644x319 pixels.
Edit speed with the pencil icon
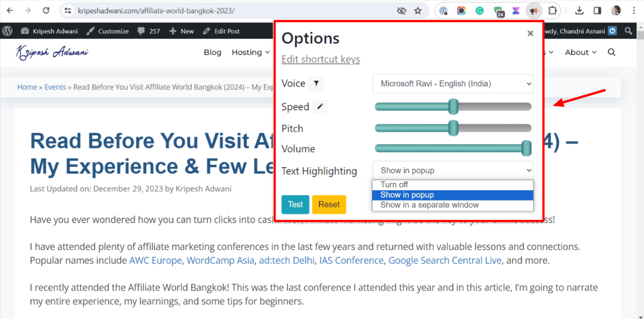320,106
